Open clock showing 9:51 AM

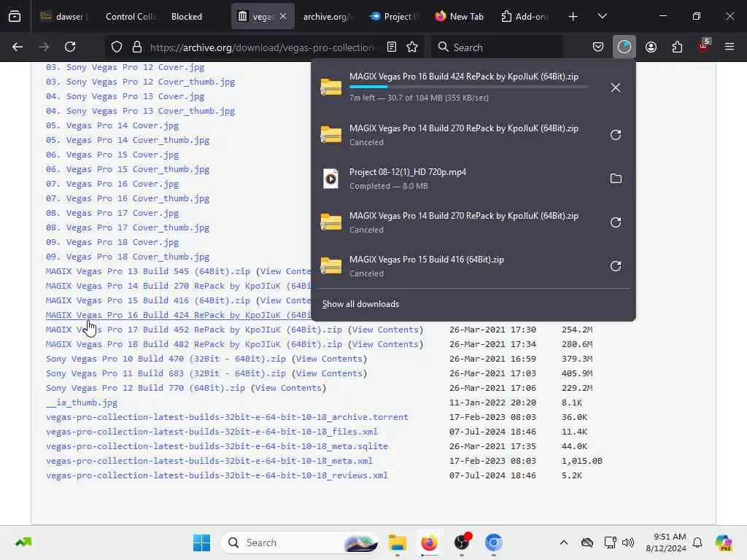[x=666, y=542]
